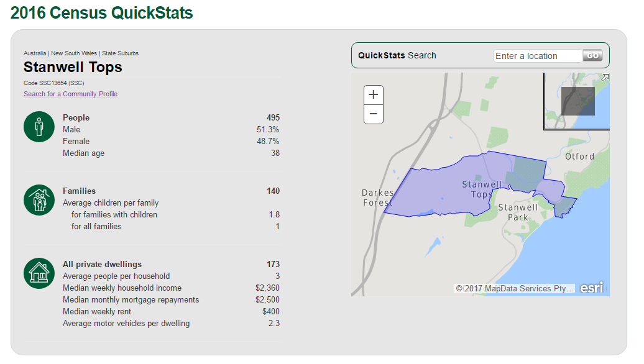Select State Suburbs in the breadcrumb
644x364 pixels.
click(120, 53)
